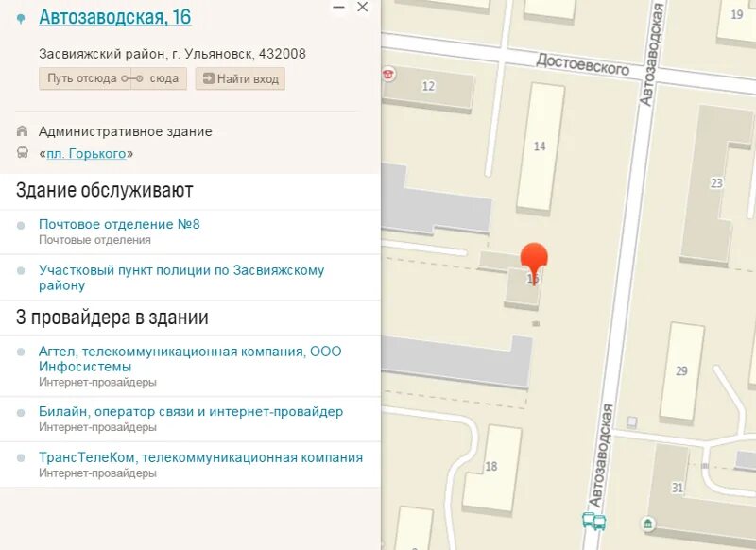Open Агтел телекоммуникационная компания listing
Viewport: 756px width, 550px height.
[190, 358]
